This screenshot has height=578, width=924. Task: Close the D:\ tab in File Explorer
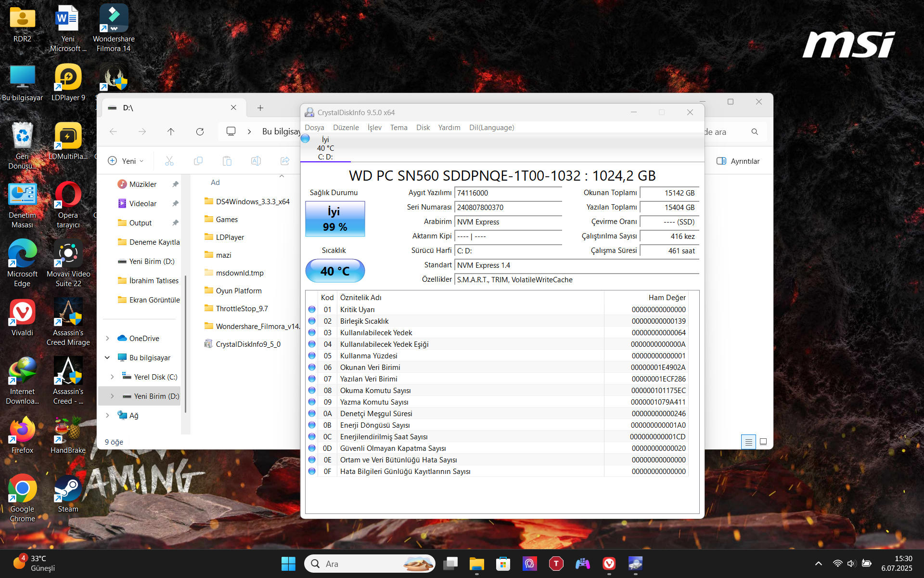click(x=233, y=108)
